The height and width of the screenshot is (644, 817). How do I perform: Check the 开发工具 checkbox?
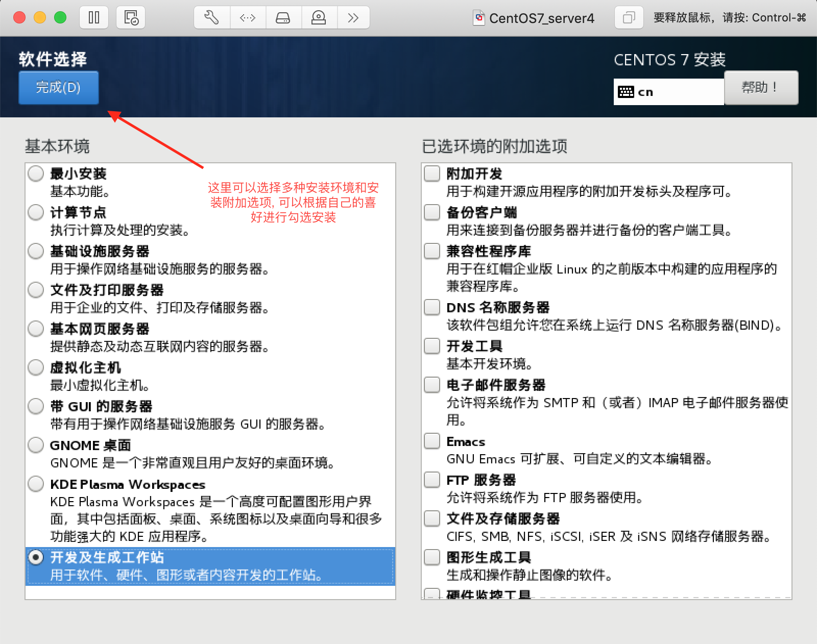(x=432, y=346)
